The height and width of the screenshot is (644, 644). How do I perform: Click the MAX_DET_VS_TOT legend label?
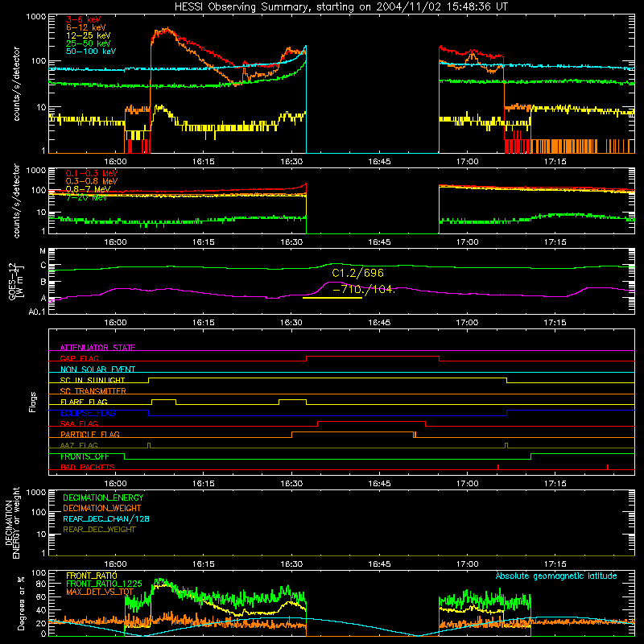tap(100, 592)
